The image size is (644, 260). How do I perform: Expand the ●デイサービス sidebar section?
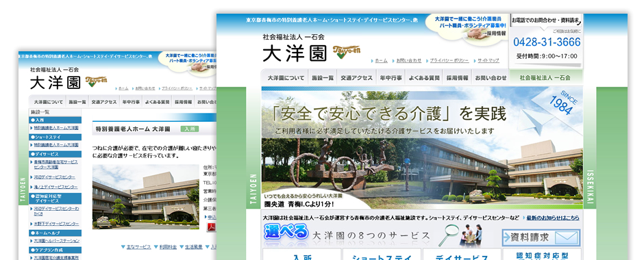[x=55, y=154]
